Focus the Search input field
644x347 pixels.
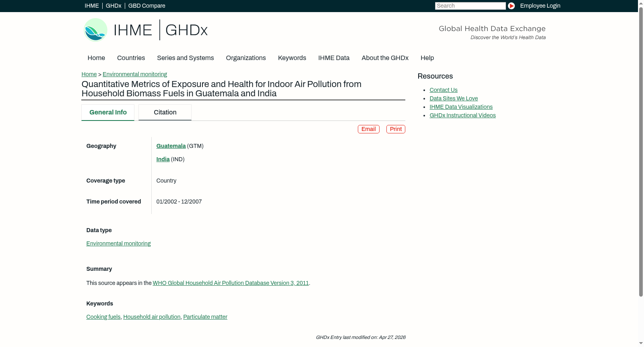coord(470,6)
